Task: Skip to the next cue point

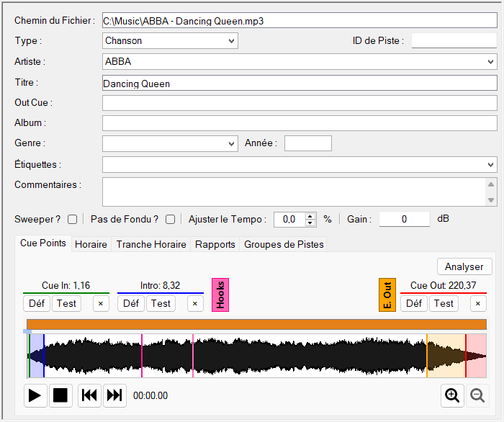Action: point(114,395)
